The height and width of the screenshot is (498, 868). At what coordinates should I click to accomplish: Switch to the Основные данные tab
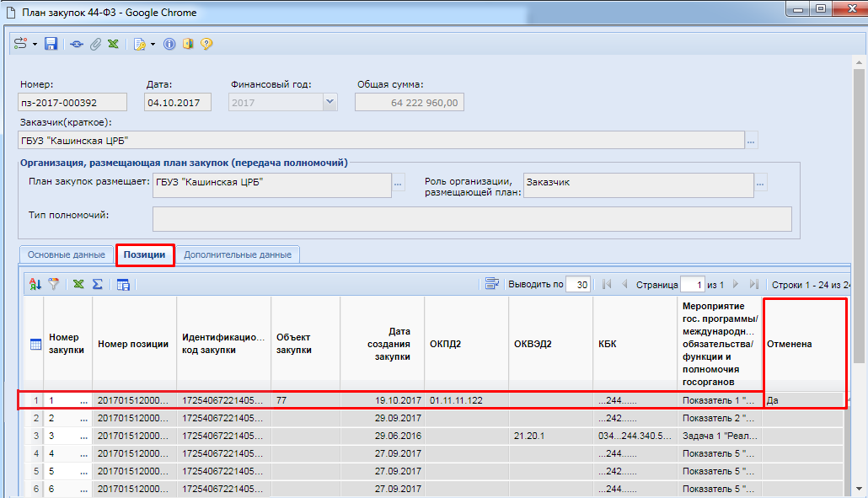click(x=67, y=254)
